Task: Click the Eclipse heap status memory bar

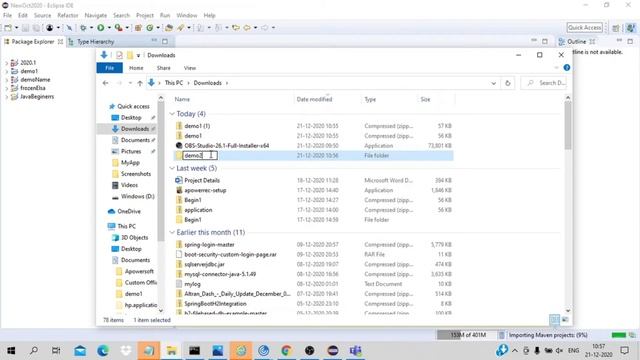Action: point(467,335)
